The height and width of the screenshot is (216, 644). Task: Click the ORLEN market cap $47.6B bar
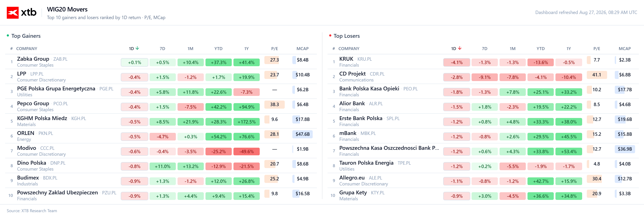pyautogui.click(x=302, y=134)
